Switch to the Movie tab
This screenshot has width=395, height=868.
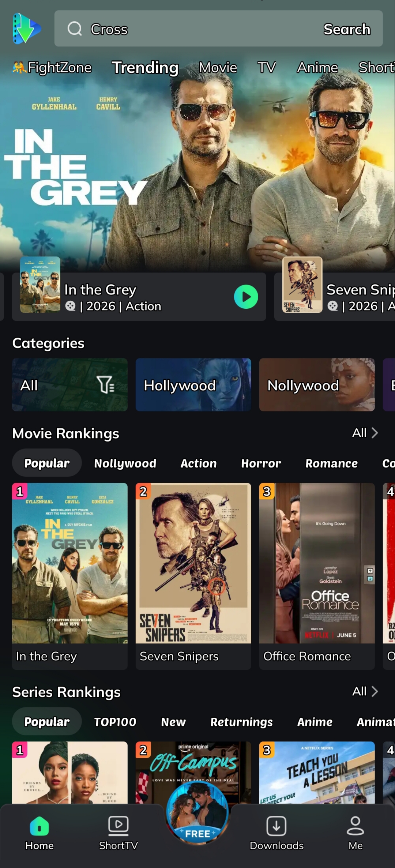218,67
